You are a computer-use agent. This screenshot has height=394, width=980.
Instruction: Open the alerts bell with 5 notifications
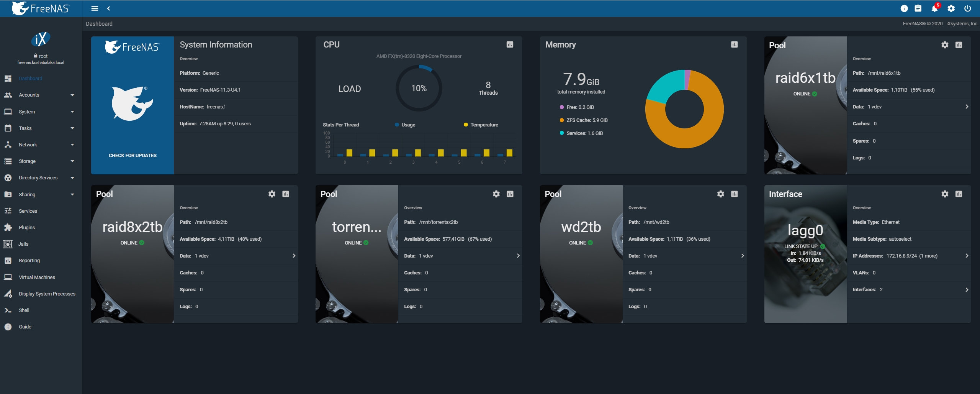coord(934,8)
